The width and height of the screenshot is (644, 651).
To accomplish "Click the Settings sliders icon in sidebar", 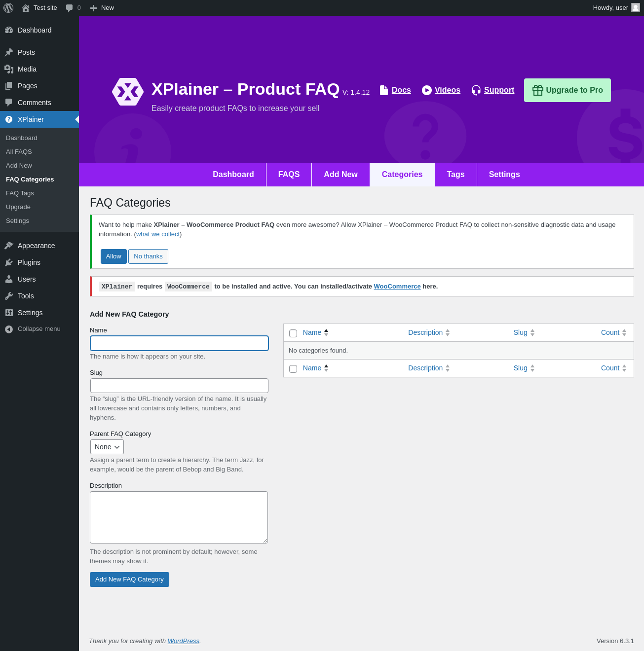I will click(9, 313).
